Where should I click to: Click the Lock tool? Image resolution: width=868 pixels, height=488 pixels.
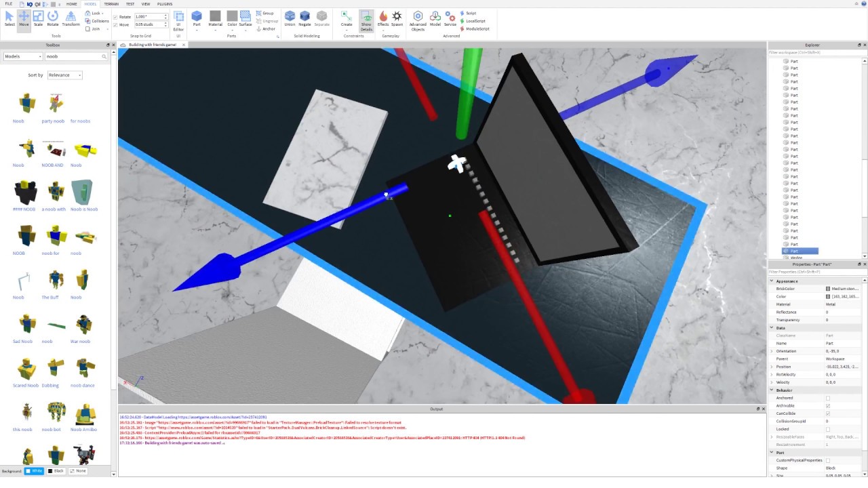(x=94, y=13)
